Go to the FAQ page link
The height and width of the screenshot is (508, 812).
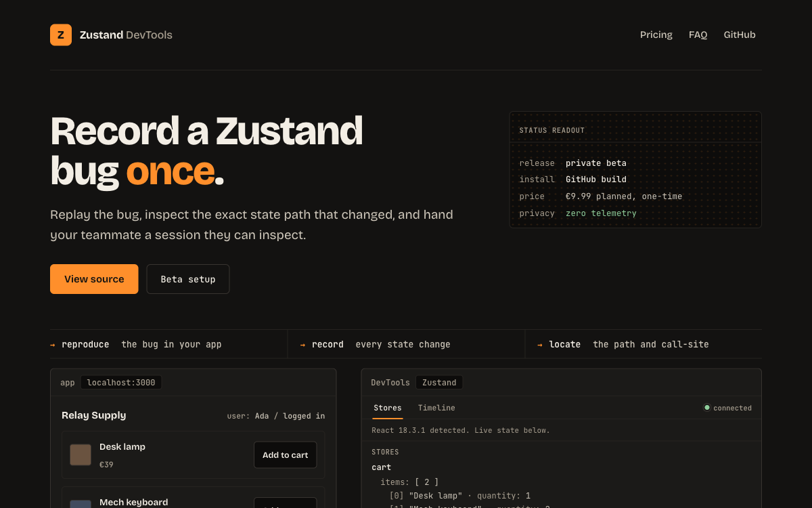pyautogui.click(x=698, y=35)
